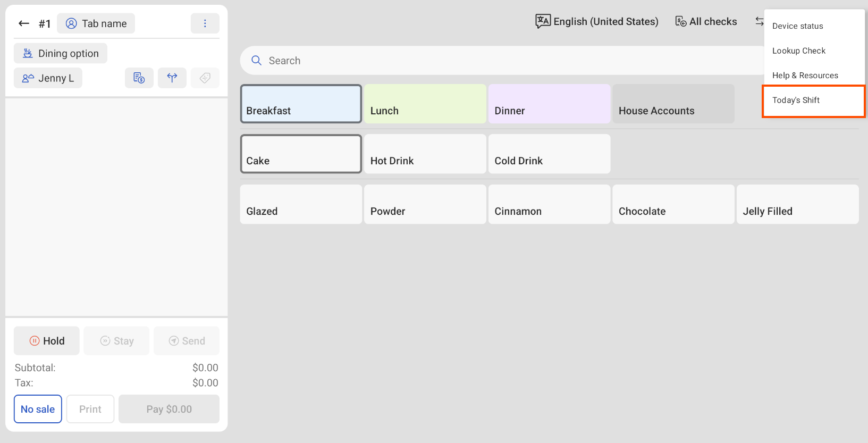Image resolution: width=868 pixels, height=443 pixels.
Task: Select the Lunch menu
Action: [x=425, y=104]
